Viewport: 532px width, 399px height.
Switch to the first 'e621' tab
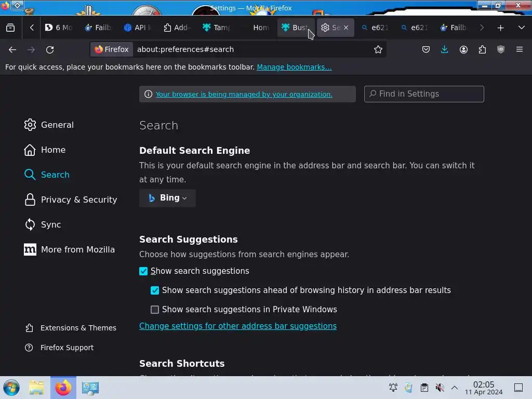(375, 28)
